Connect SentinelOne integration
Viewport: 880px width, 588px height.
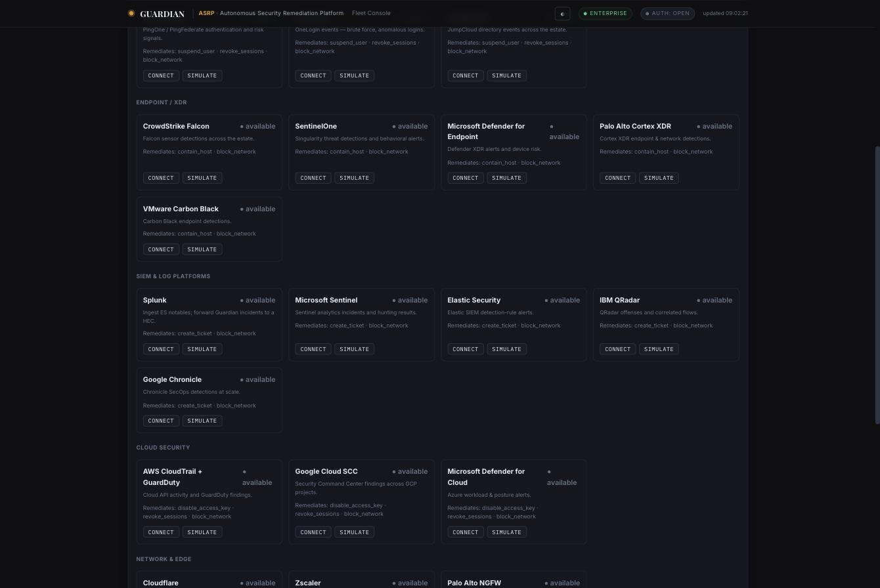click(313, 178)
